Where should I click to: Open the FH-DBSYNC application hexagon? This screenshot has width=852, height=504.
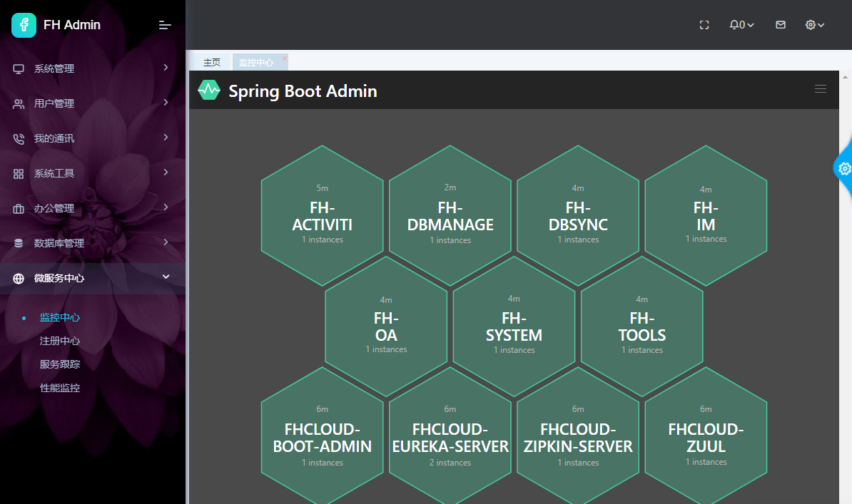(x=578, y=215)
